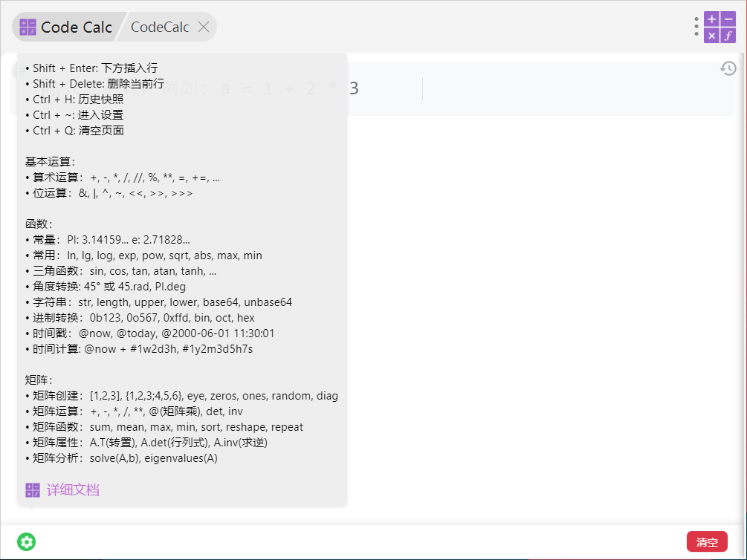Screen dimensions: 747x560
Task: Click the 矩阵属性 A.T(转置) line
Action: click(146, 443)
